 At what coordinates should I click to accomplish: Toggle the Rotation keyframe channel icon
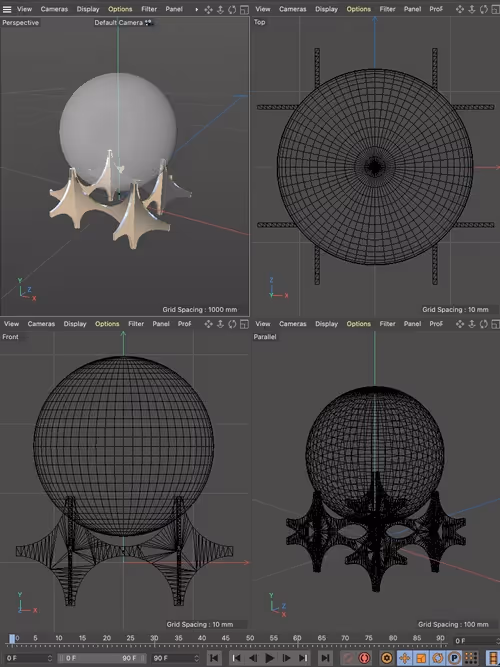[x=437, y=658]
